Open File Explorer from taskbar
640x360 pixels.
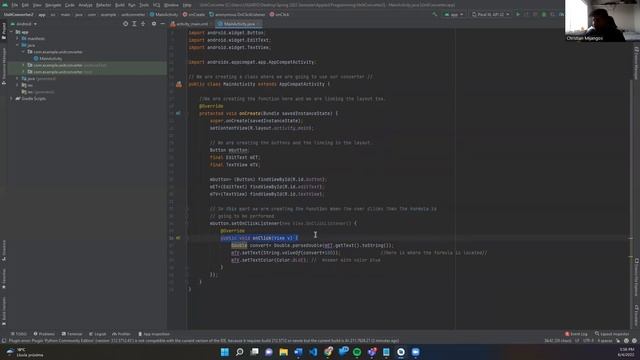point(284,352)
